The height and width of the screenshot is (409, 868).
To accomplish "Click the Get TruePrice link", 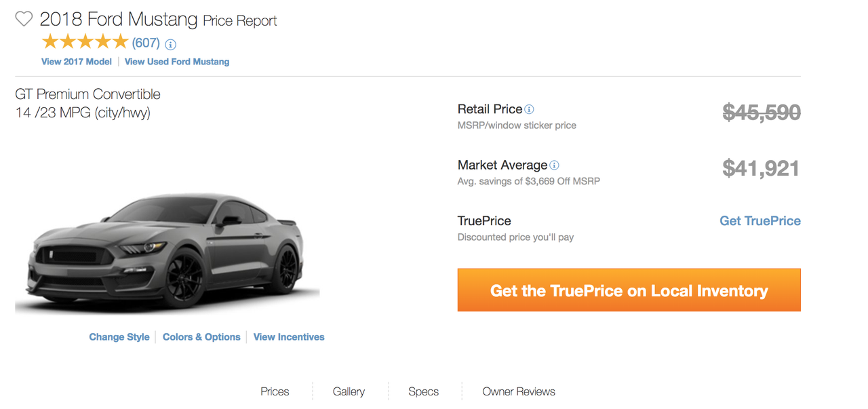I will [x=760, y=221].
